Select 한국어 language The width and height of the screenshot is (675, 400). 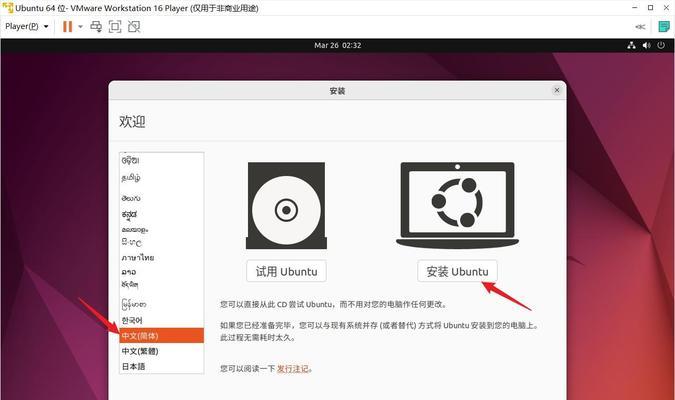click(161, 320)
